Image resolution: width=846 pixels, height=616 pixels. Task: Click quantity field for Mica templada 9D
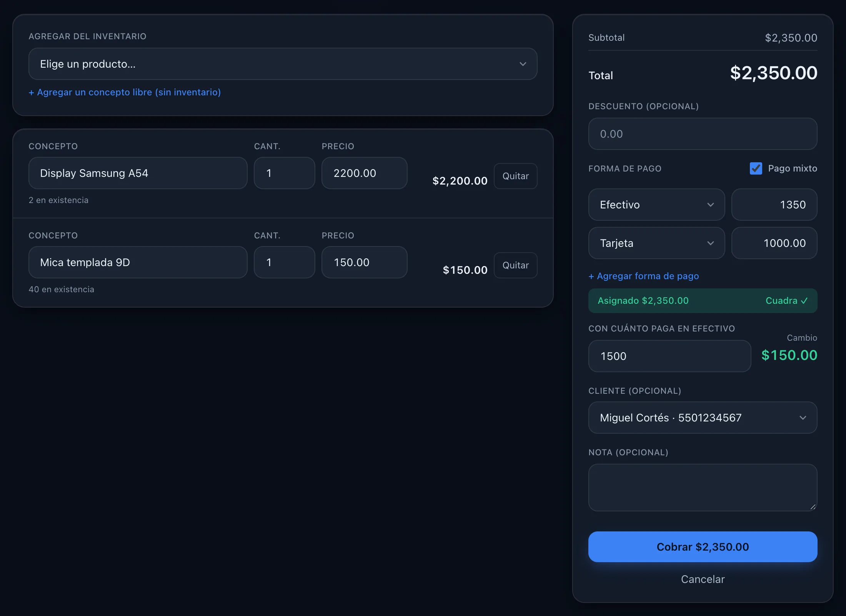(x=284, y=262)
